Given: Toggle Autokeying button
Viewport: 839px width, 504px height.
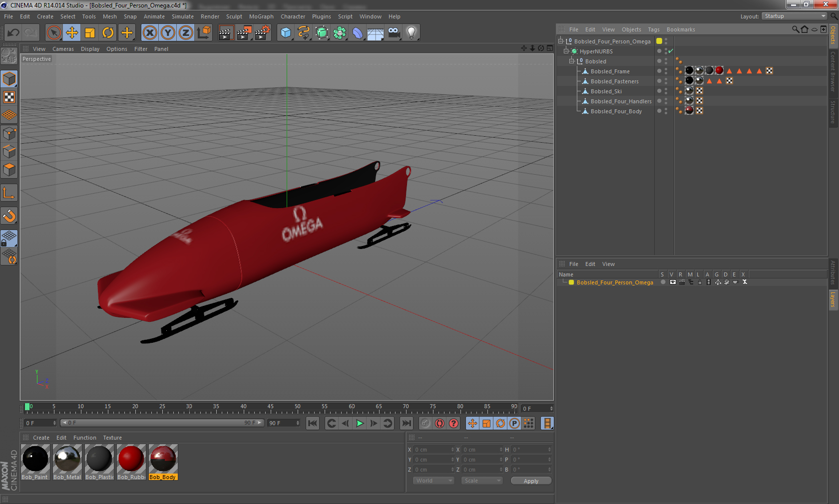Looking at the screenshot, I should coord(439,423).
